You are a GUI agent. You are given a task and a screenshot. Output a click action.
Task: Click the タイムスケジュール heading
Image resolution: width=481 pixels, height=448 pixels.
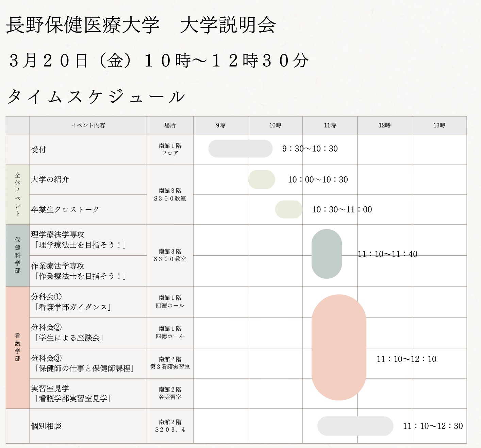[x=96, y=97]
